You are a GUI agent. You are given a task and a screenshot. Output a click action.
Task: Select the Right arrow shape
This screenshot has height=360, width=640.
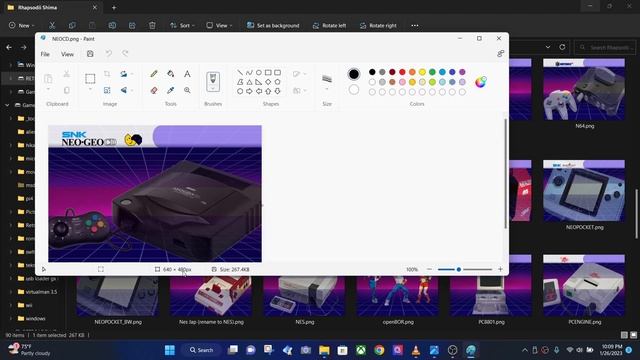(249, 91)
